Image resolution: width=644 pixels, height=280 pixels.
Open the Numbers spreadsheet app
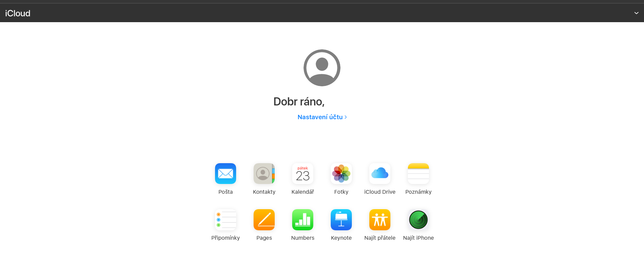(303, 220)
